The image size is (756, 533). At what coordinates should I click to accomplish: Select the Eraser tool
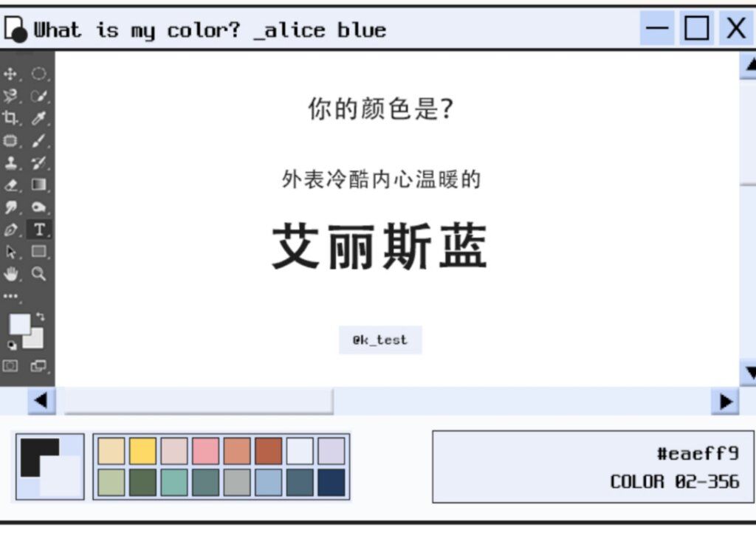coord(10,185)
